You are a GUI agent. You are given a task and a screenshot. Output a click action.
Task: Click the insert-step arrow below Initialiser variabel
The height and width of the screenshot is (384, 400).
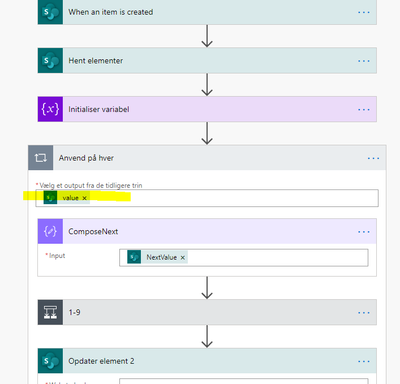click(x=207, y=133)
